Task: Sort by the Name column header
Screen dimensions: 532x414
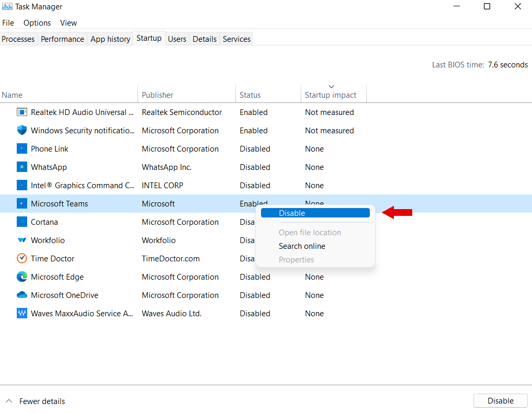Action: pos(69,94)
